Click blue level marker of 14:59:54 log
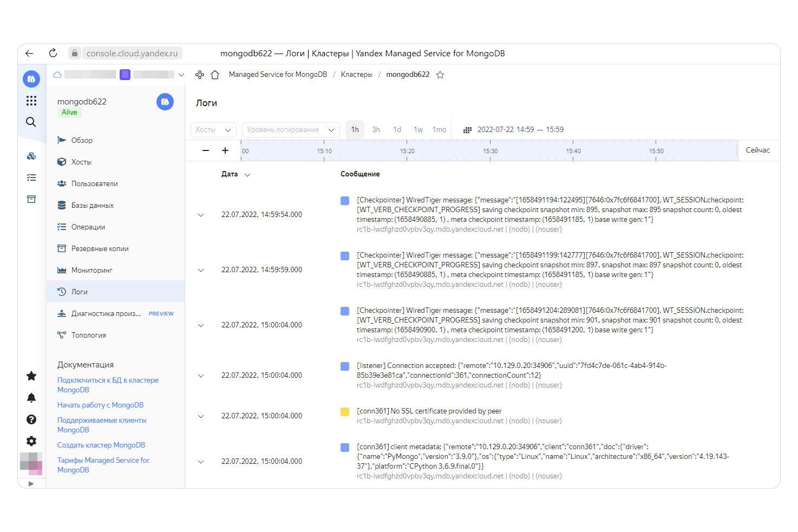The height and width of the screenshot is (532, 798). pos(345,201)
